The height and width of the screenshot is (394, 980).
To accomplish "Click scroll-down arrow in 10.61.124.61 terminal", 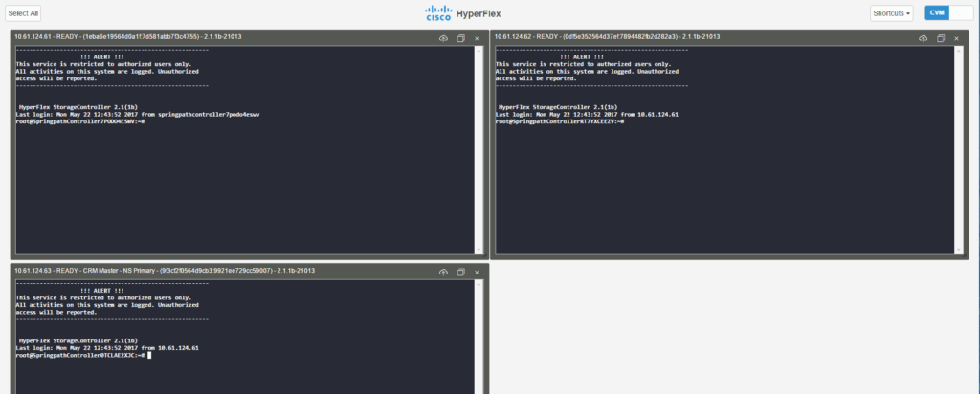I will click(479, 250).
